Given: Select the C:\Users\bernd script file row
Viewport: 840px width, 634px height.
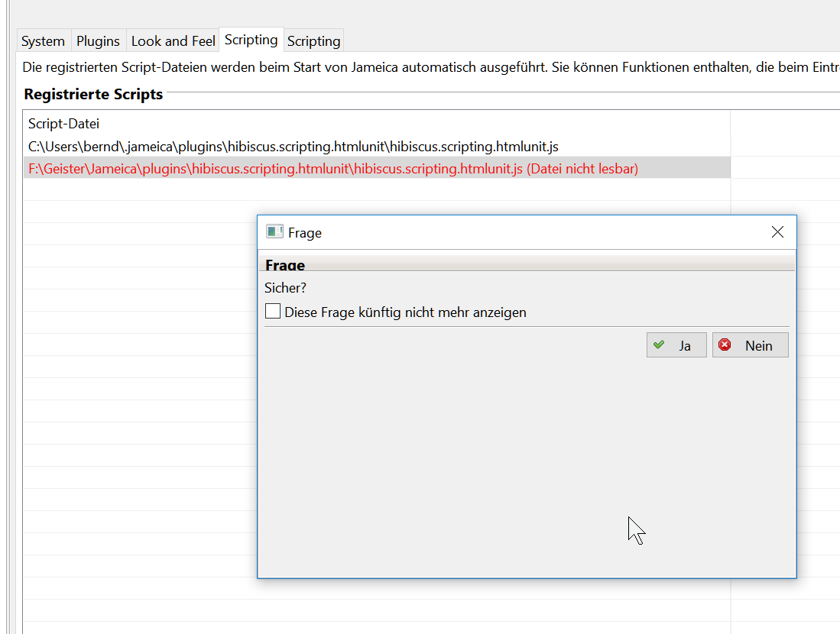Looking at the screenshot, I should 294,146.
